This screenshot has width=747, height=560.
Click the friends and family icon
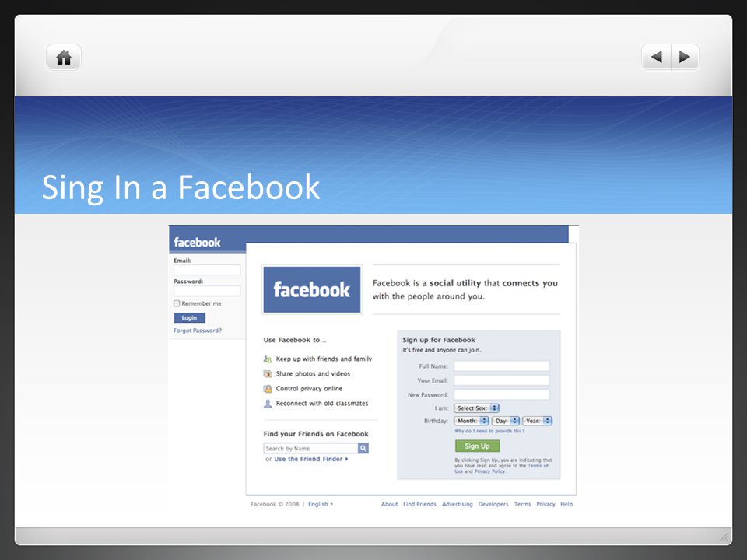[268, 359]
